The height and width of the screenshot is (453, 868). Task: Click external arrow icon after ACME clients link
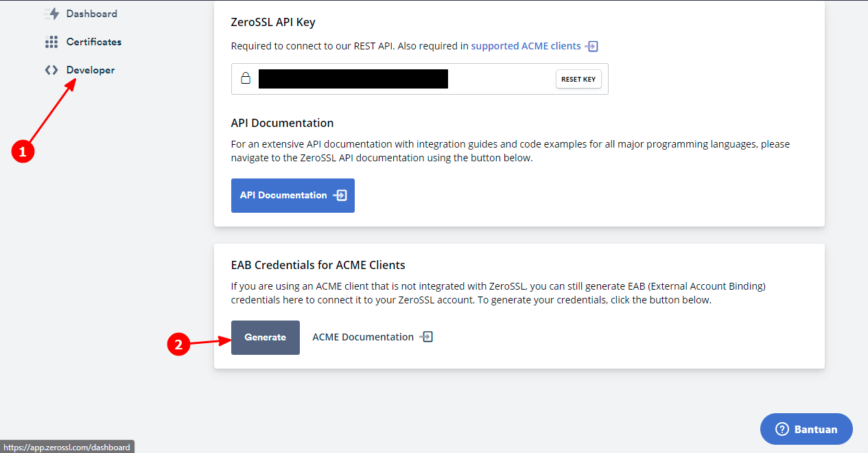[591, 46]
